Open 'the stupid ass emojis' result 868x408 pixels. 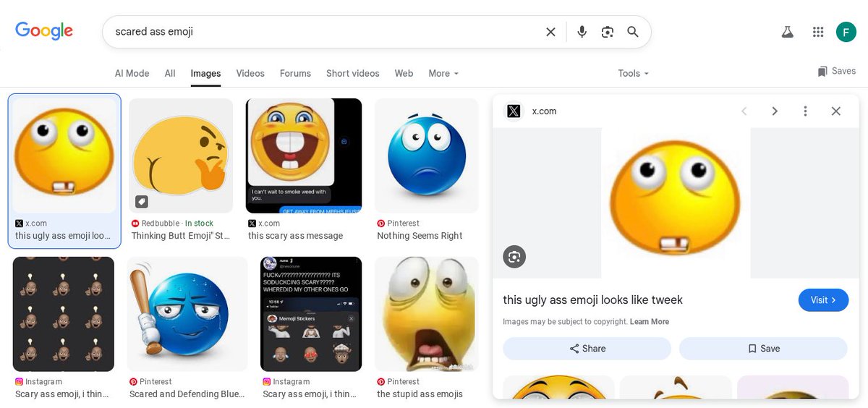click(420, 394)
